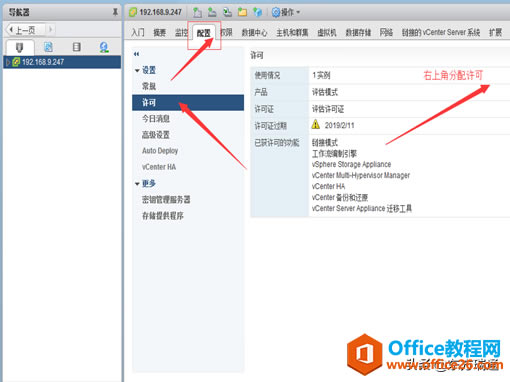Click vCenter Multi-Hypervisor Manager feature text

(361, 175)
